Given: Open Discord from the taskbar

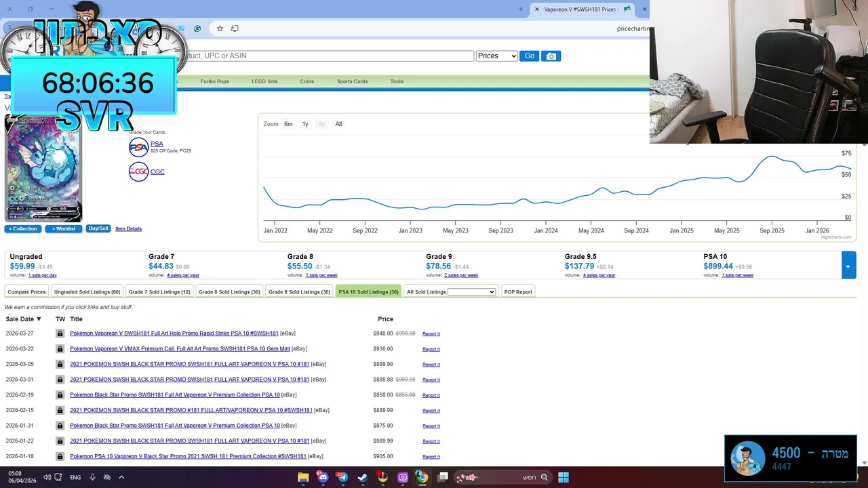Looking at the screenshot, I should click(x=323, y=477).
